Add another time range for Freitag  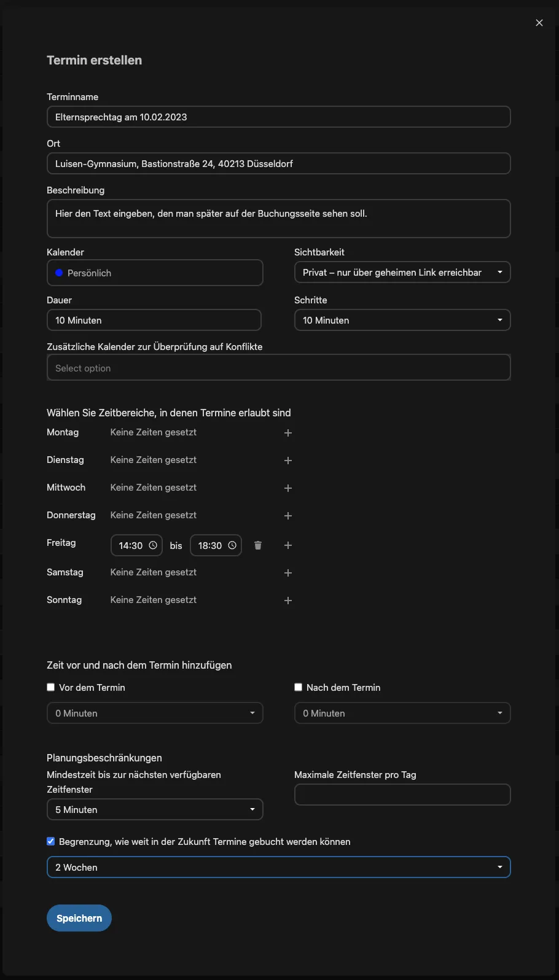287,545
